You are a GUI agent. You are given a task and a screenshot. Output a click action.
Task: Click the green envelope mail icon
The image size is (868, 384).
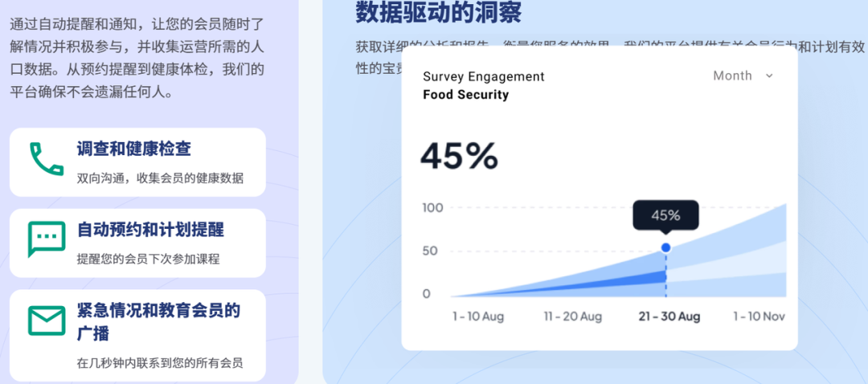coord(47,320)
